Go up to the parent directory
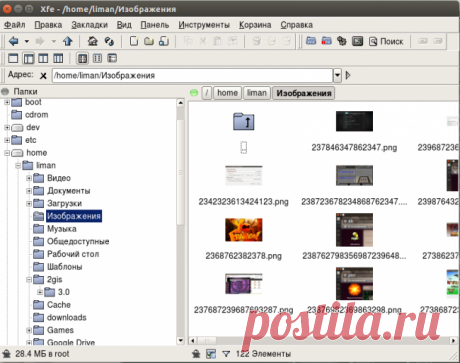The height and width of the screenshot is (363, 460). coord(68,41)
